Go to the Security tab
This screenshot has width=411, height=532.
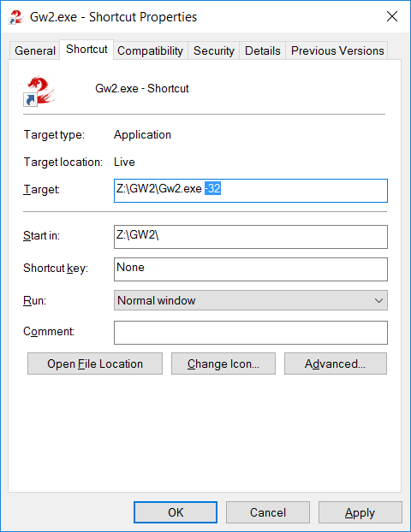point(214,50)
